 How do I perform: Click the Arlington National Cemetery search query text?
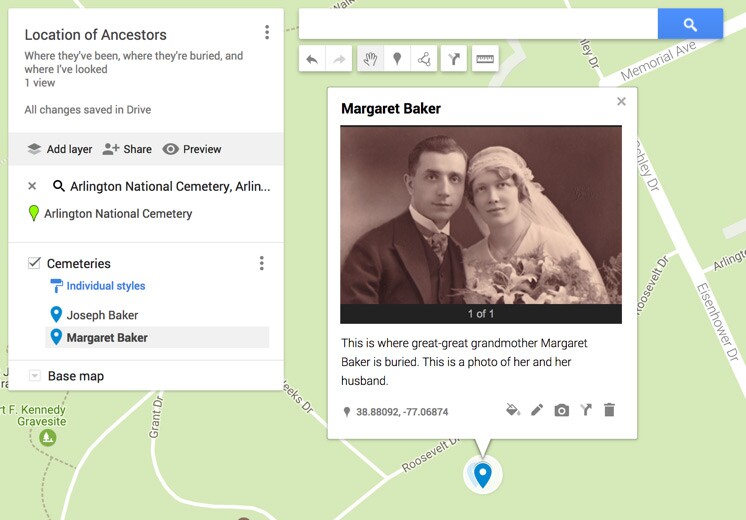click(x=170, y=186)
